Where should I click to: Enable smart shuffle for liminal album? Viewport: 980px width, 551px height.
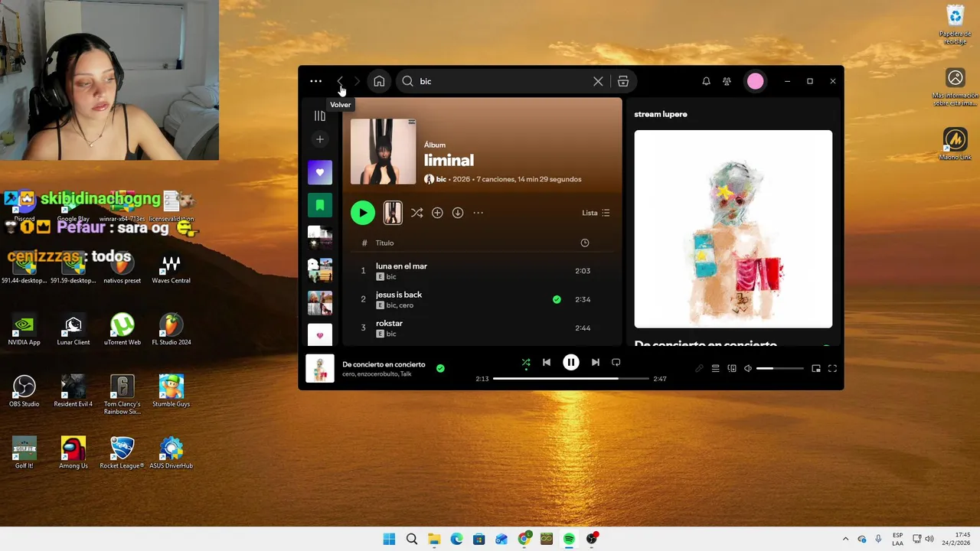pyautogui.click(x=416, y=213)
